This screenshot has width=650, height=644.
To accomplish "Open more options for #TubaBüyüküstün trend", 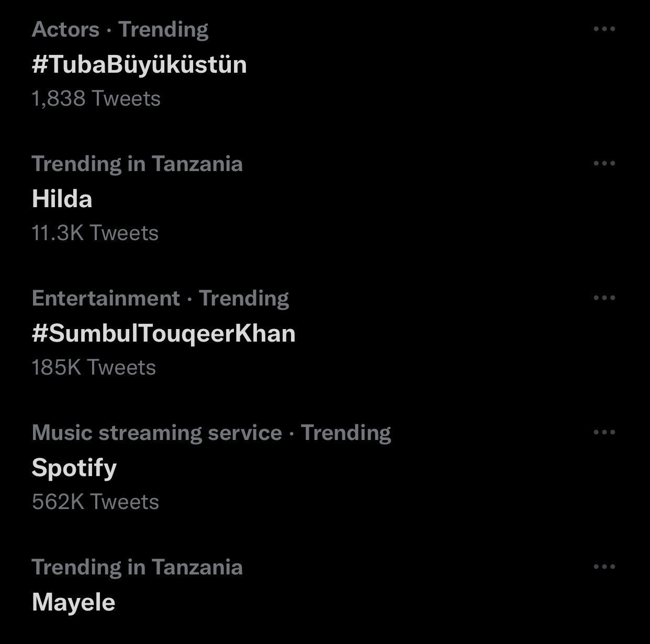I will [604, 29].
